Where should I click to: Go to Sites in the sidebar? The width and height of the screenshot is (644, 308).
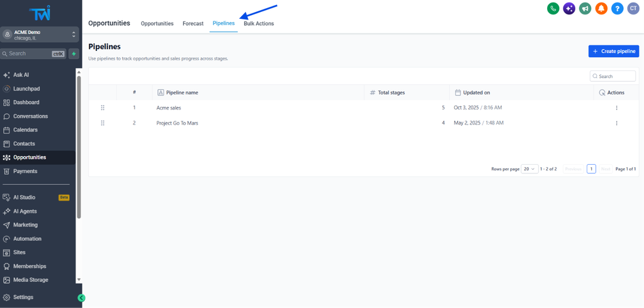[x=19, y=252]
